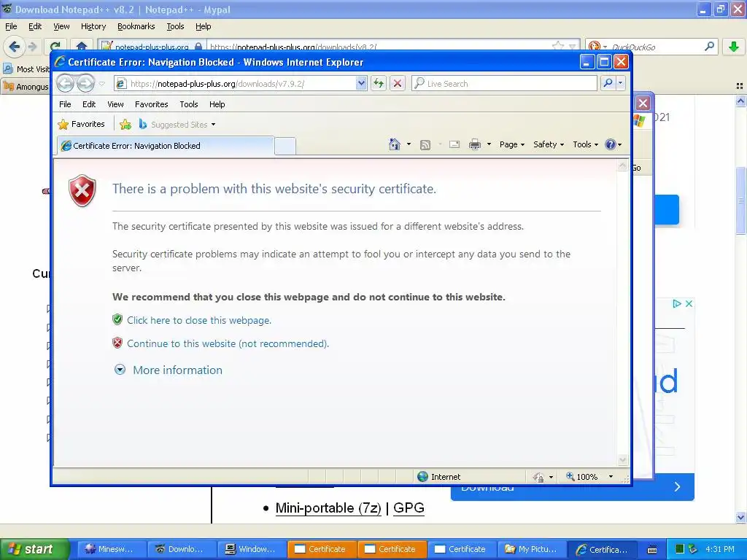
Task: Open IE Tools menu in menu bar
Action: click(x=189, y=104)
